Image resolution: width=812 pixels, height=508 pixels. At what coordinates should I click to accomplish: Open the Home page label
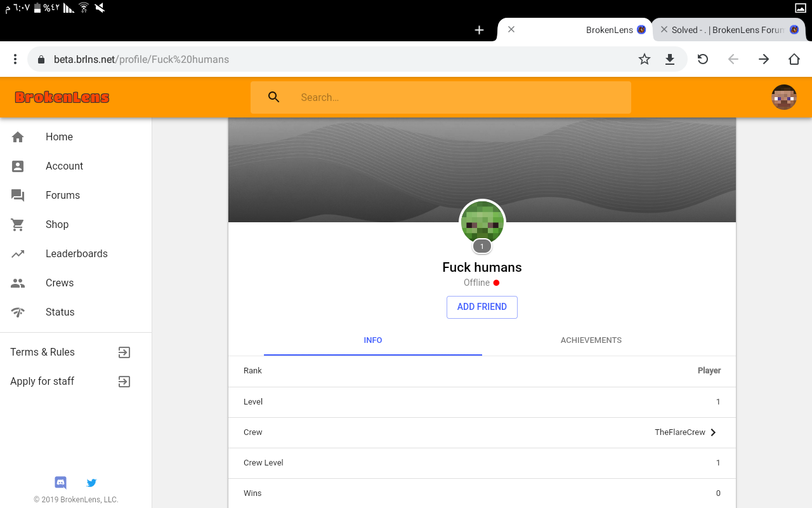(59, 137)
